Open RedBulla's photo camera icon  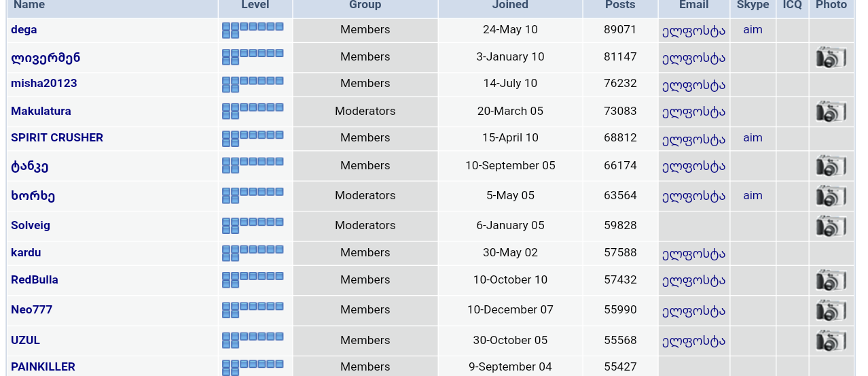[831, 280]
